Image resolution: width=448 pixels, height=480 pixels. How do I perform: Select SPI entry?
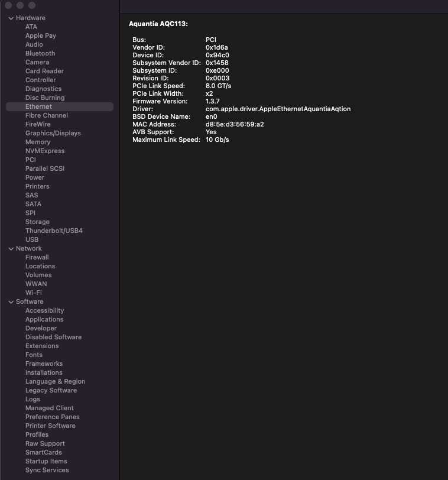click(30, 213)
